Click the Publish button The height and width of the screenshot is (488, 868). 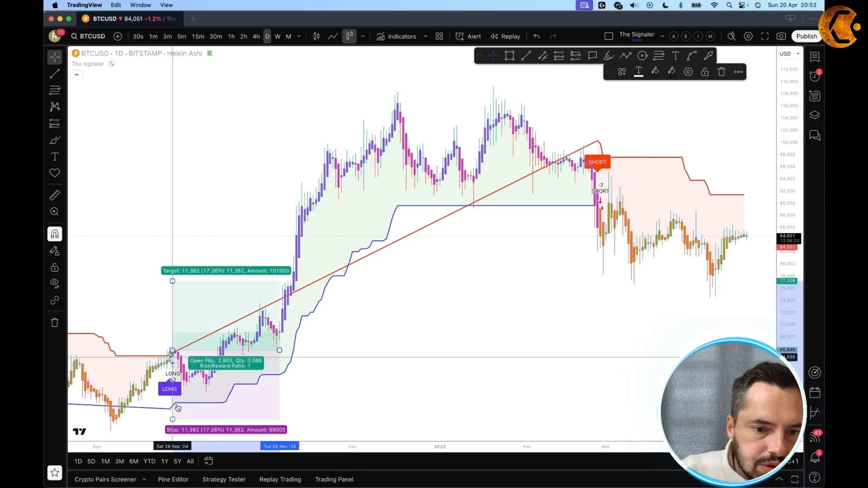(x=807, y=37)
